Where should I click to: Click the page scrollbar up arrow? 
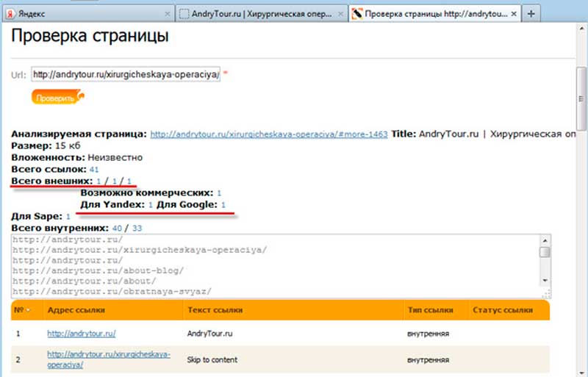click(581, 28)
